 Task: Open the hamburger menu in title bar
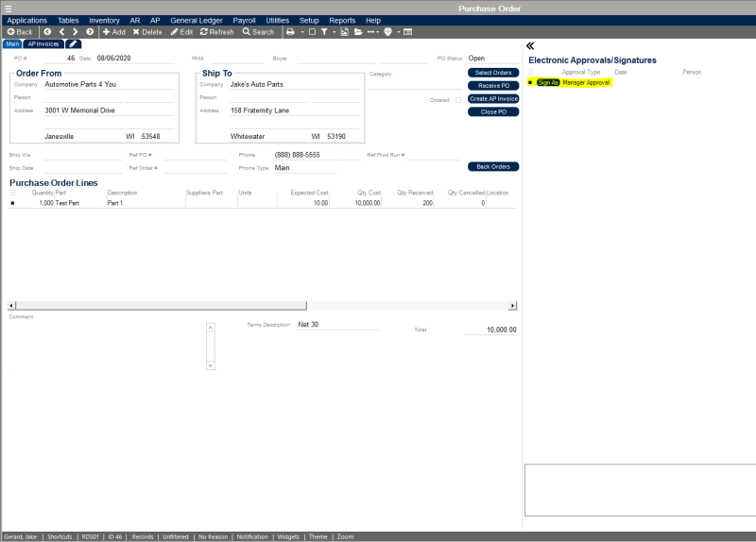click(8, 8)
